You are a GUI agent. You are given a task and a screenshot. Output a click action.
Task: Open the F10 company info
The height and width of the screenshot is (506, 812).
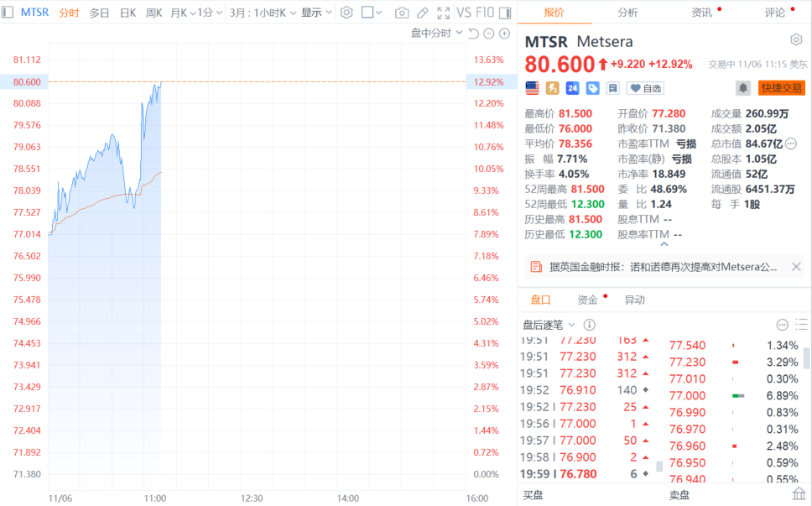coord(485,12)
